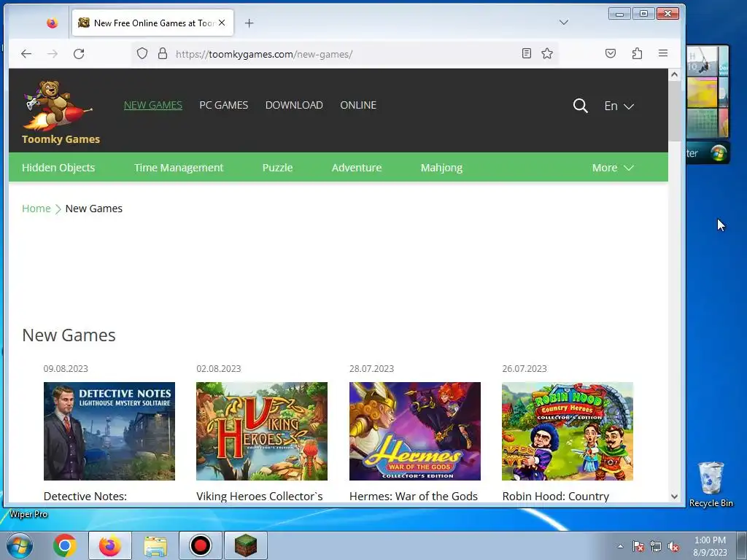Select the Puzzle category
The image size is (747, 560).
(x=277, y=168)
